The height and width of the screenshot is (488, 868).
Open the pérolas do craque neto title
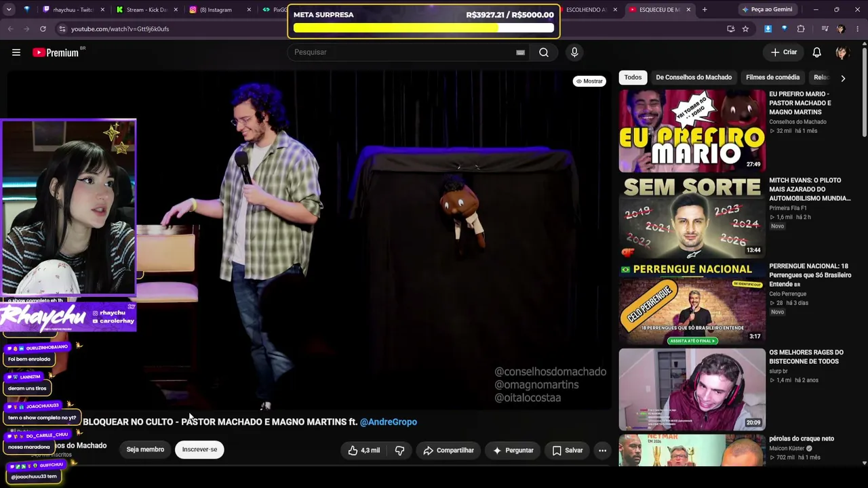(802, 439)
